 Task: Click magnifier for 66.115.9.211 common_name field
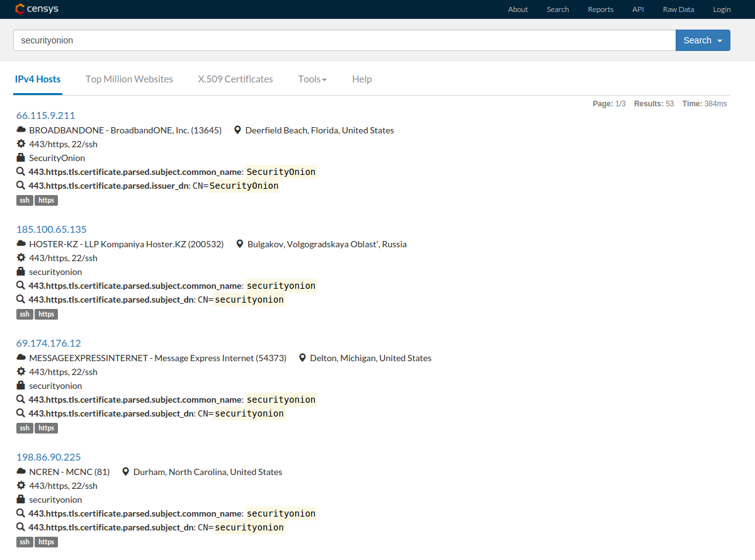click(21, 172)
